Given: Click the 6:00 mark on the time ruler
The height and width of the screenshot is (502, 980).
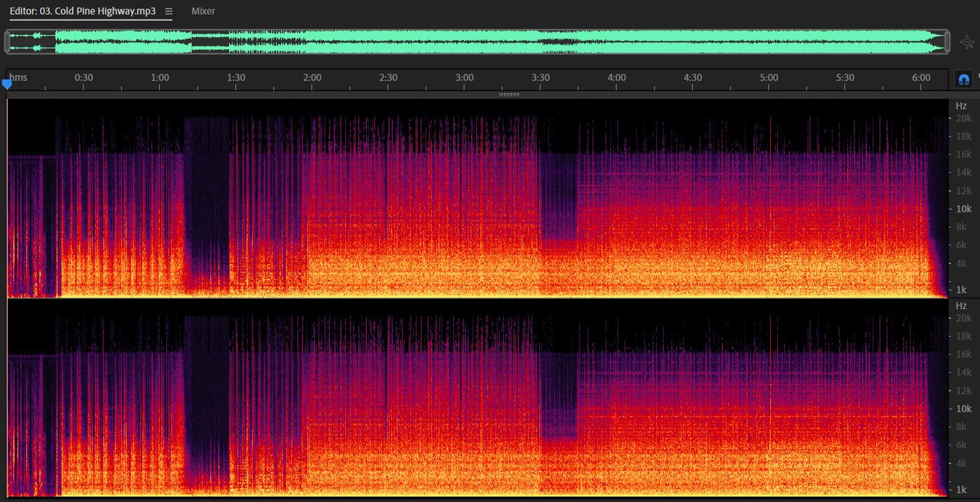Looking at the screenshot, I should click(921, 78).
